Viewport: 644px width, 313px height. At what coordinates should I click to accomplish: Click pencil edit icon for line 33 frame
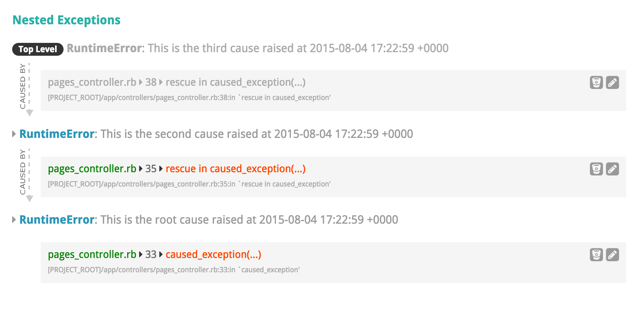pos(612,255)
